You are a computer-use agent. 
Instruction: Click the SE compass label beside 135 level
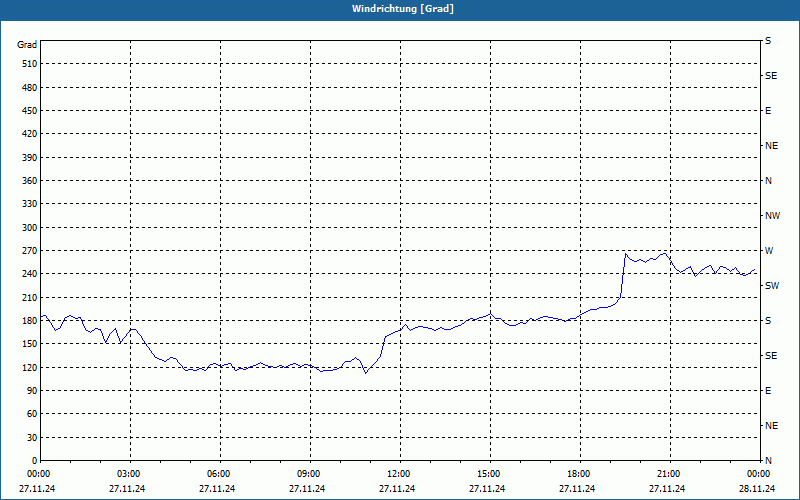(x=771, y=356)
